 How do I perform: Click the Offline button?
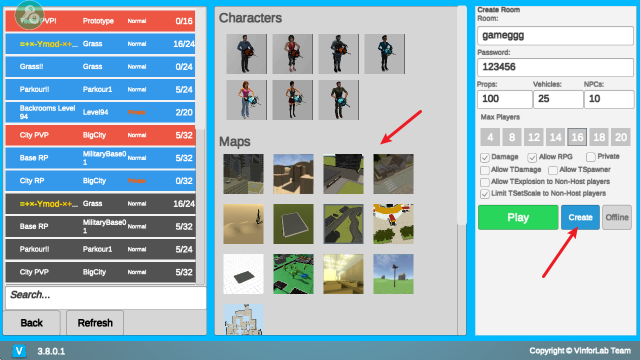pos(617,218)
